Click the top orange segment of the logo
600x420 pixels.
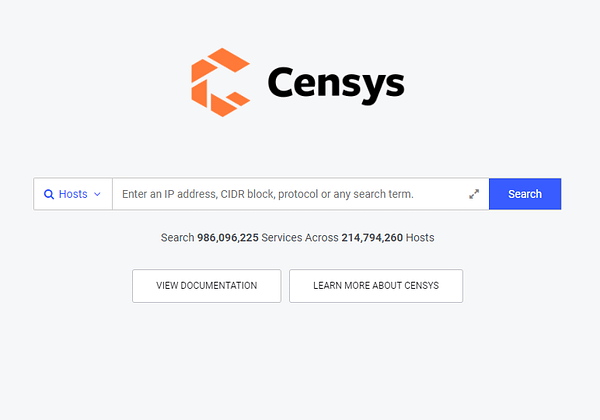(x=229, y=60)
